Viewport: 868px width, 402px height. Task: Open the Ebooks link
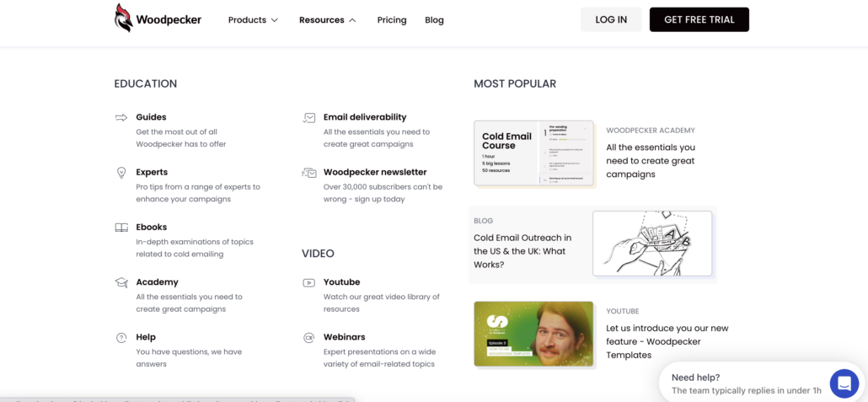click(151, 227)
